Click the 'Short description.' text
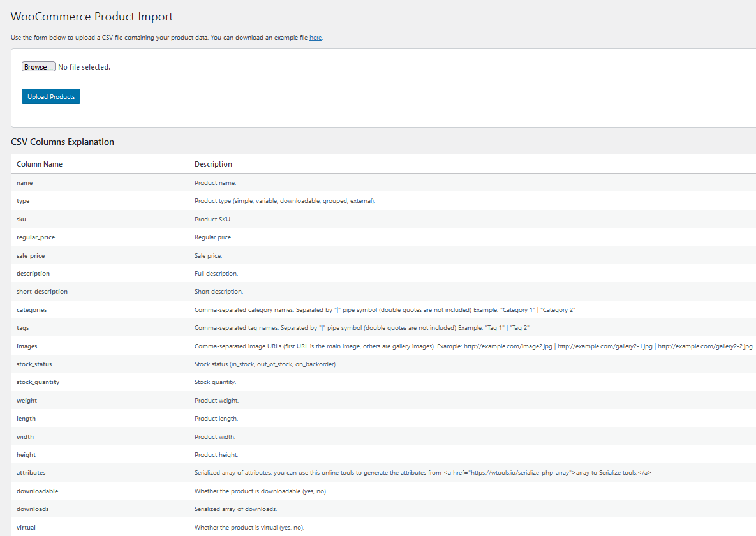Viewport: 756px width, 536px height. click(x=219, y=292)
